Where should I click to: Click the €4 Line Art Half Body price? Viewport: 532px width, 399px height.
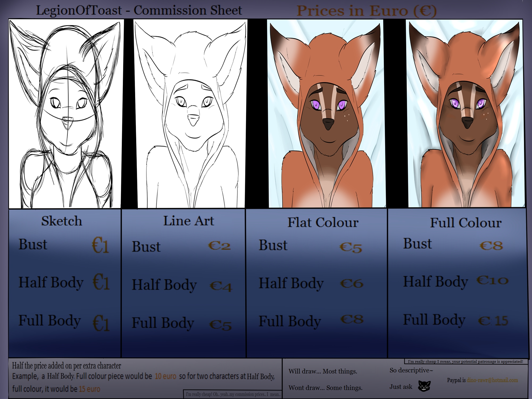(221, 286)
